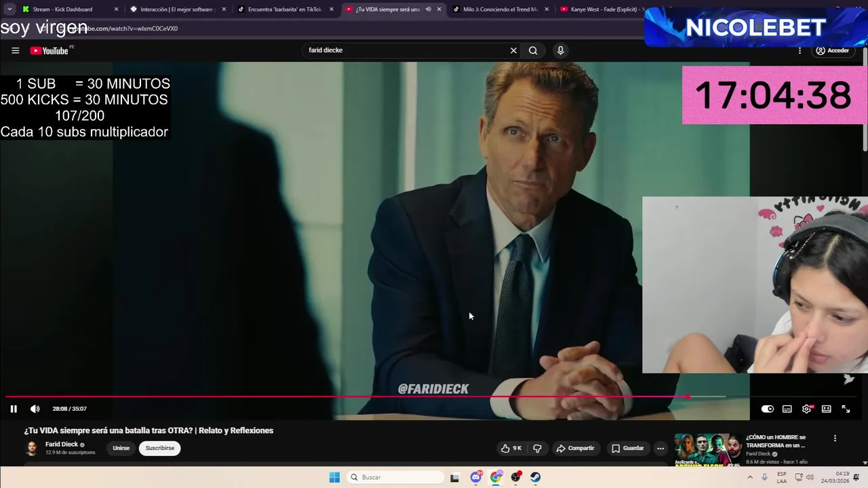The image size is (868, 488).
Task: Open the Farid Dieck channel avatar
Action: [x=32, y=448]
